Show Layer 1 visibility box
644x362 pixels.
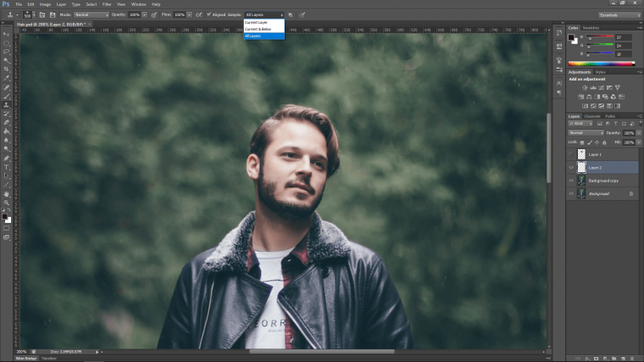point(571,154)
